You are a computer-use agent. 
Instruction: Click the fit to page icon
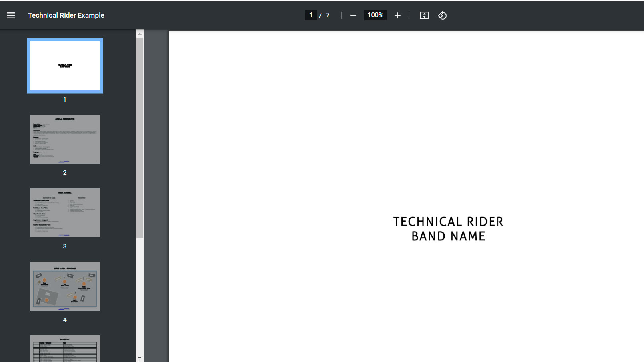pyautogui.click(x=424, y=15)
